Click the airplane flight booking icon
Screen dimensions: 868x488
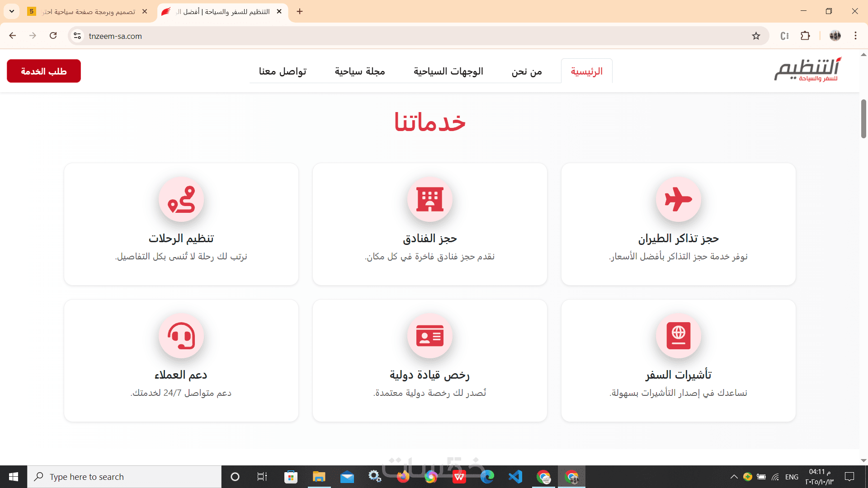[678, 199]
